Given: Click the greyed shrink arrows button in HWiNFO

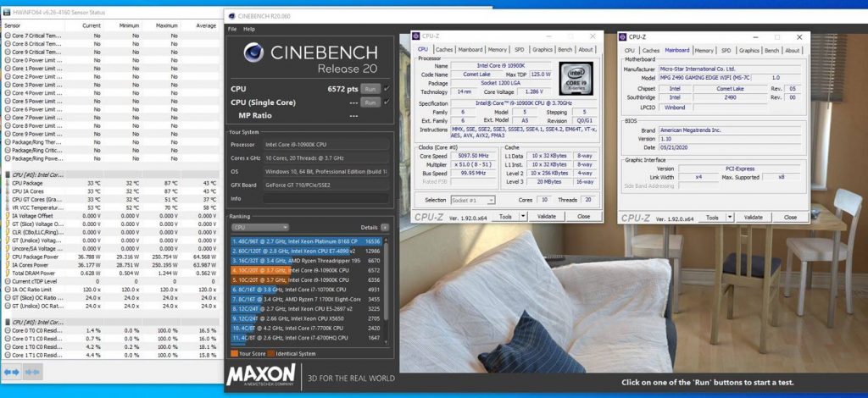Looking at the screenshot, I should pyautogui.click(x=32, y=372).
